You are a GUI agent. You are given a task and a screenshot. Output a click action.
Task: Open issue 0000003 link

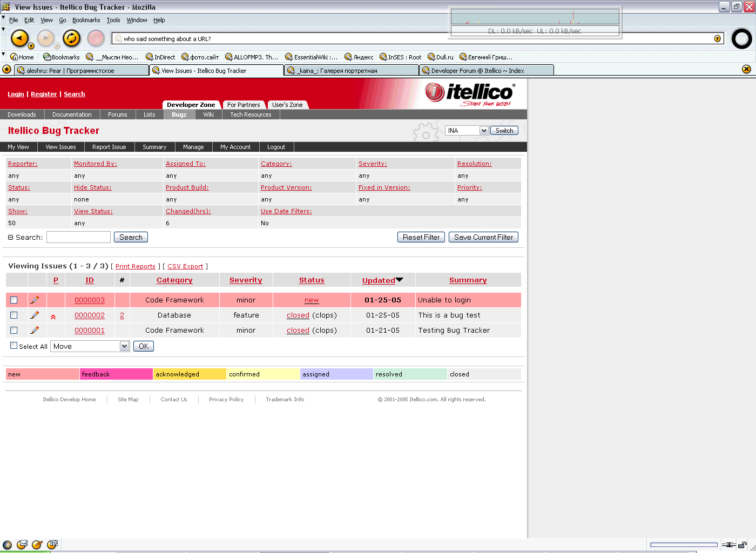click(90, 300)
